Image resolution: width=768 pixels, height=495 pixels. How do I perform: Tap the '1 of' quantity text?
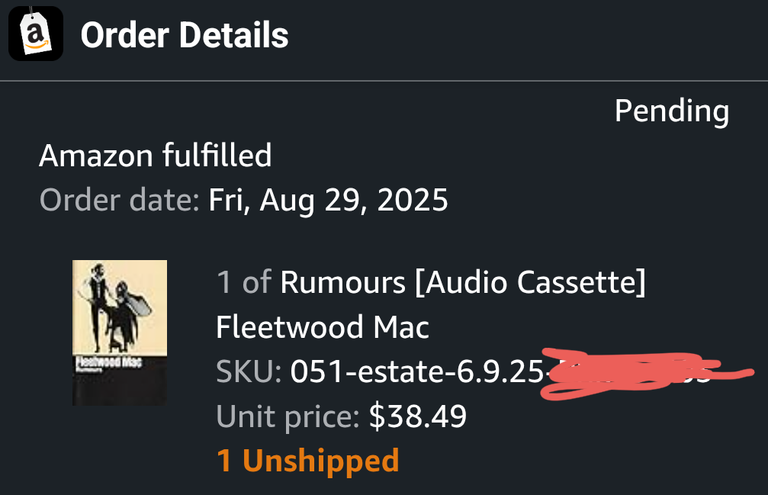pos(244,282)
